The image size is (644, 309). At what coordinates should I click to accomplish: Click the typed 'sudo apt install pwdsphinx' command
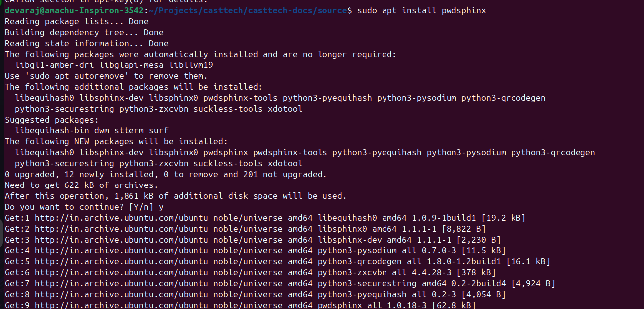pyautogui.click(x=422, y=11)
